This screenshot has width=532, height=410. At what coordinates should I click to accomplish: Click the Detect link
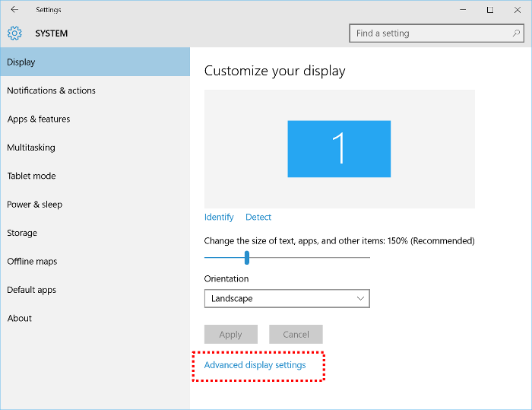258,217
